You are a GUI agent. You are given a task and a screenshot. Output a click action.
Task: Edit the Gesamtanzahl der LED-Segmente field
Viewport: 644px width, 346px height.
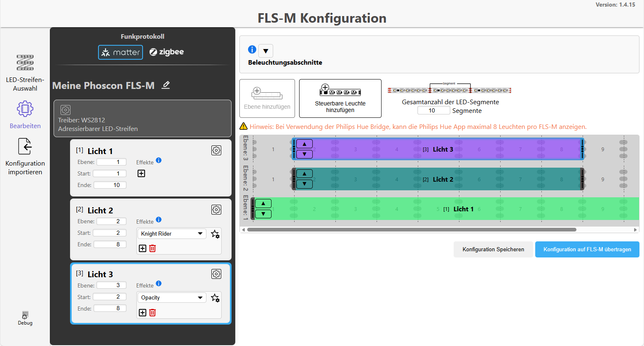(433, 110)
